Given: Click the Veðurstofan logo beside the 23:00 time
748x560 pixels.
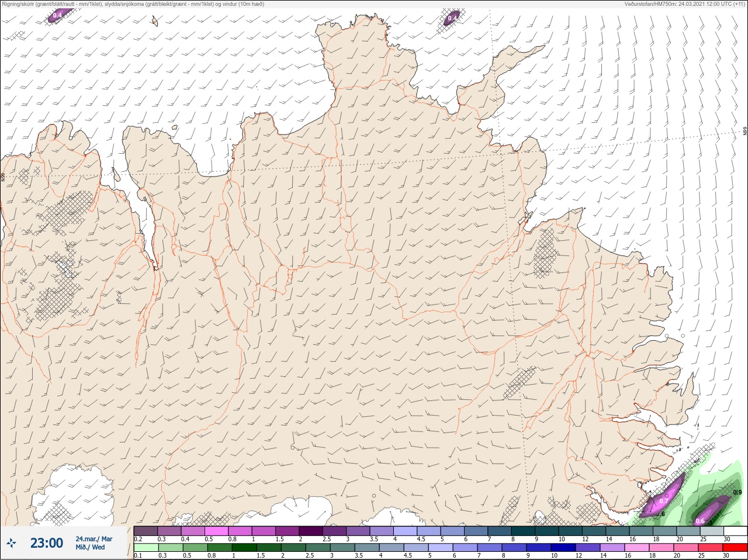Looking at the screenshot, I should coord(11,543).
